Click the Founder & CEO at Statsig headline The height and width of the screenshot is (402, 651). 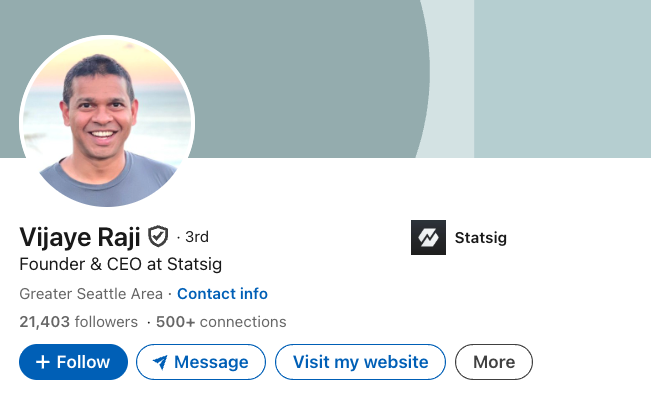click(x=120, y=265)
